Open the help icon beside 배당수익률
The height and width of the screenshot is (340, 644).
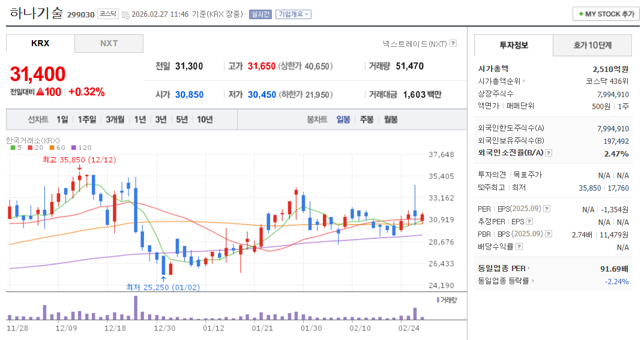[519, 246]
